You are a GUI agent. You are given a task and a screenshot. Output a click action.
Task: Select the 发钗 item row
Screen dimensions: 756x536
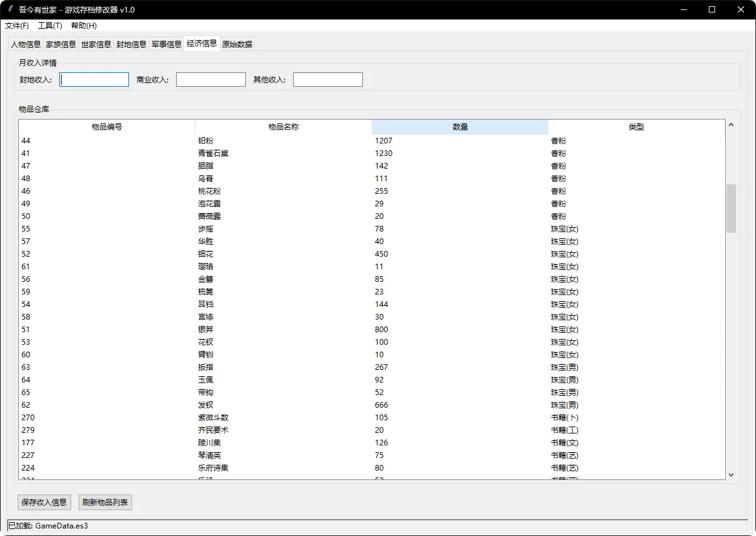pyautogui.click(x=372, y=405)
